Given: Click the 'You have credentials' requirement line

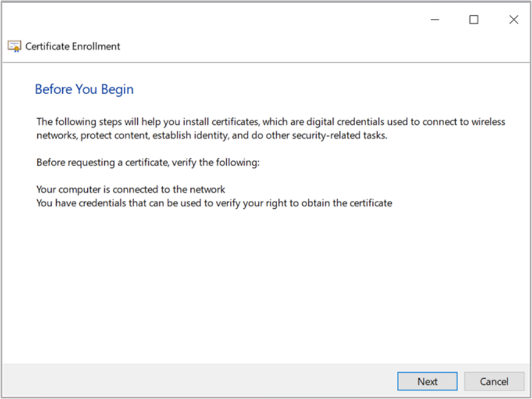Looking at the screenshot, I should [x=214, y=203].
